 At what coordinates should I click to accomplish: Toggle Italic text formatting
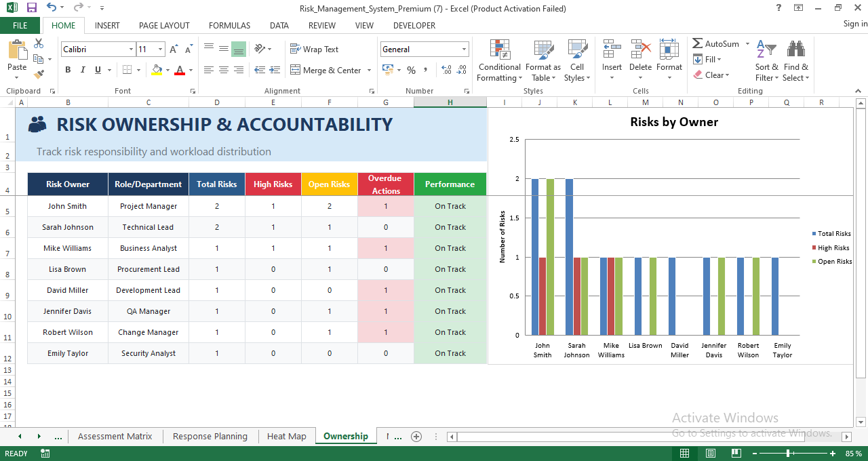(83, 70)
